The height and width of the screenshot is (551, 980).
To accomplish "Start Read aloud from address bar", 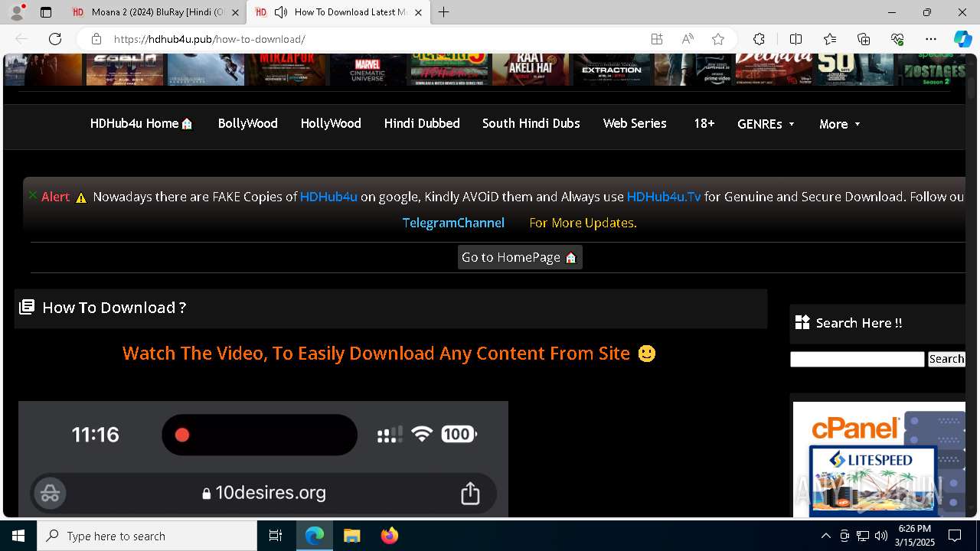I will click(688, 39).
